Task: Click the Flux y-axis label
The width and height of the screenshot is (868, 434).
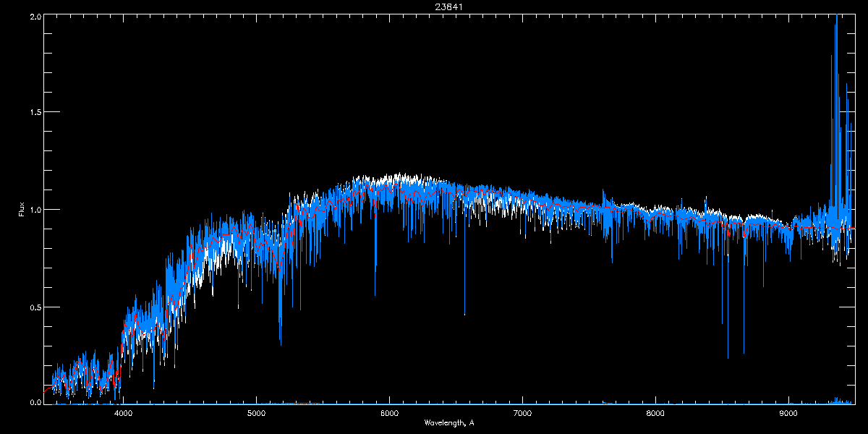Action: tap(22, 210)
